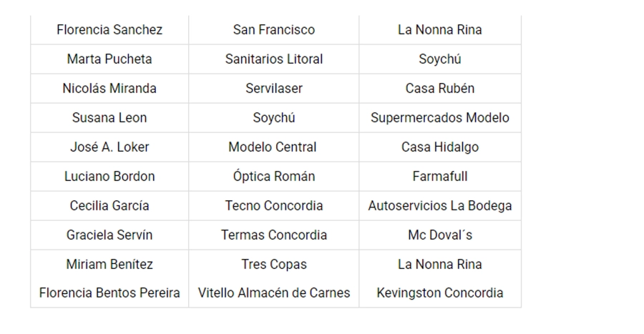Viewport: 644px width, 334px height.
Task: Click on Nicolás Miranda in the table
Action: (109, 89)
